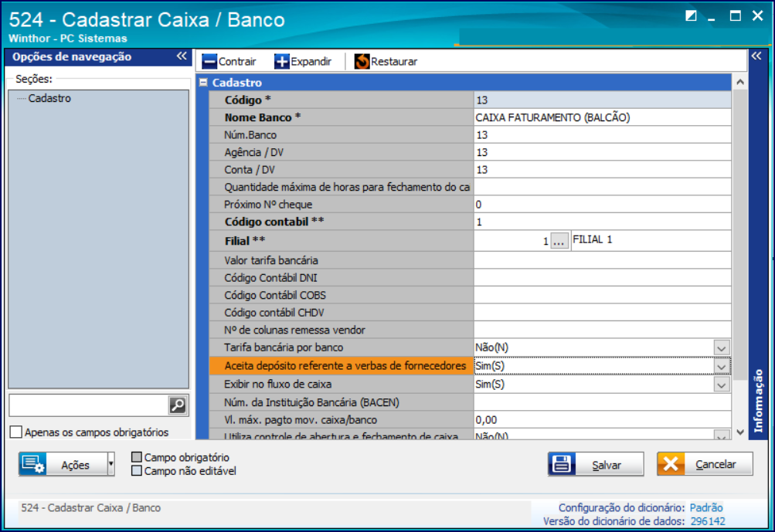Click the search magnifier icon in sections panel

point(178,405)
